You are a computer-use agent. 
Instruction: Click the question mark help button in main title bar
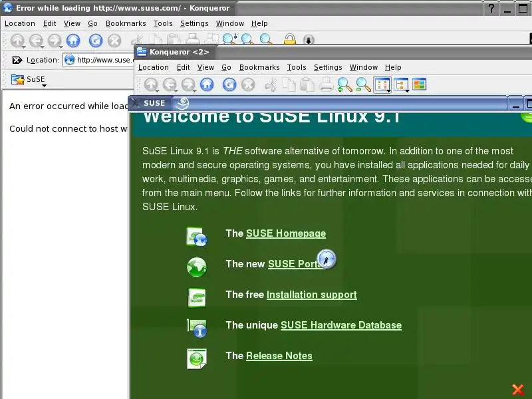(491, 8)
